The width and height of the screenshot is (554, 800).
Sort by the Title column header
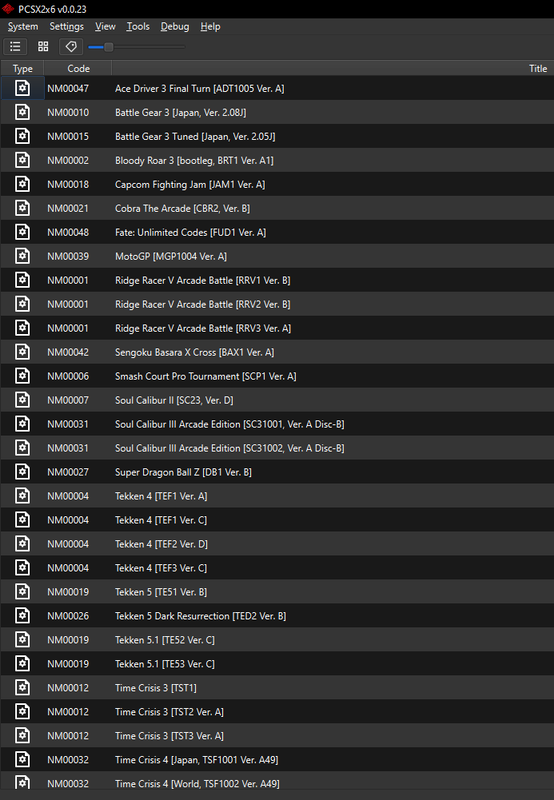click(333, 68)
